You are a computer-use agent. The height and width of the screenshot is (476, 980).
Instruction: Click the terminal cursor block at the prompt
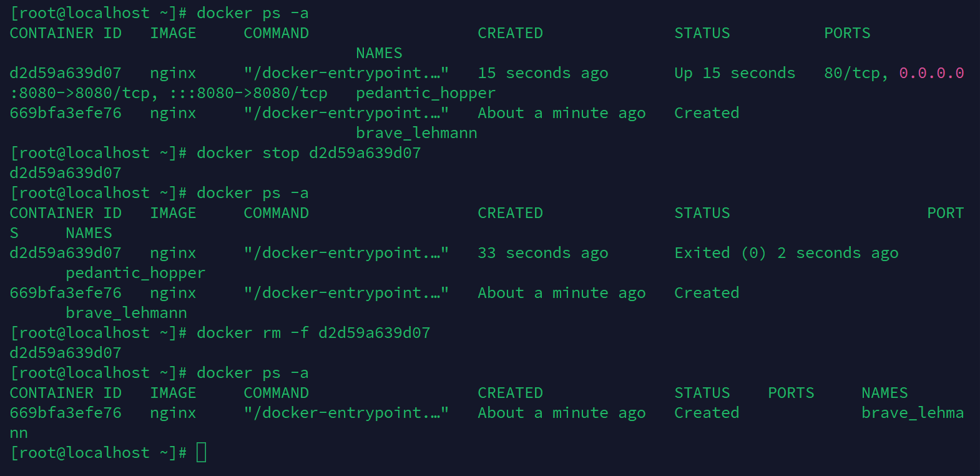201,452
